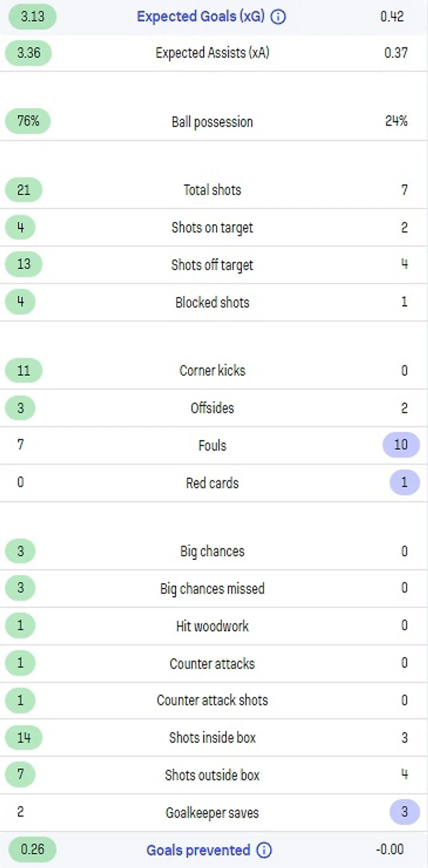Viewport: 428px width, 868px height.
Task: Select the 14 shots inside box badge
Action: point(24,738)
